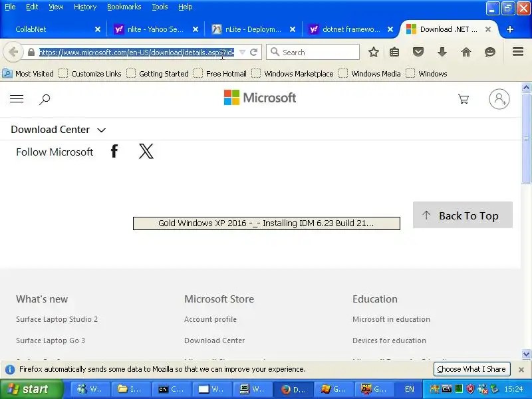Click the Choose What I Share button
Screen dimensions: 532x399
(471, 369)
